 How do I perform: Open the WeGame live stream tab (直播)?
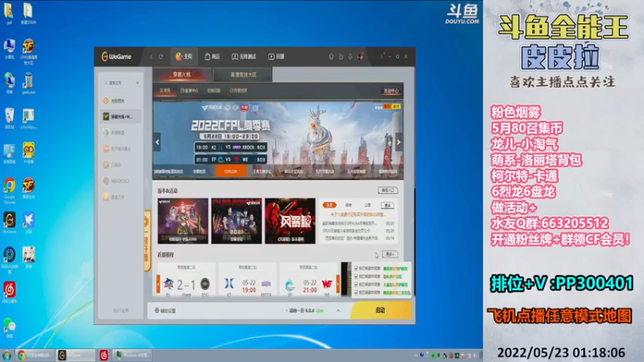276,56
